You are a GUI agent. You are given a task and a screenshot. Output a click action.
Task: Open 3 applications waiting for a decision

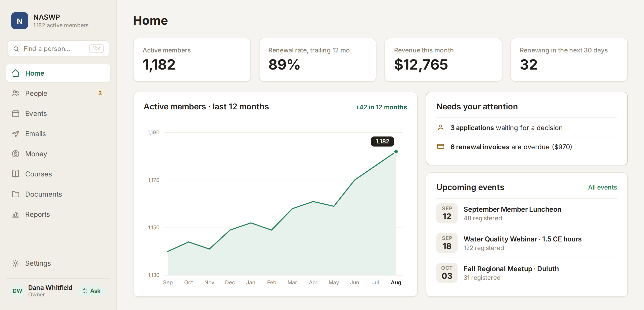coord(527,128)
